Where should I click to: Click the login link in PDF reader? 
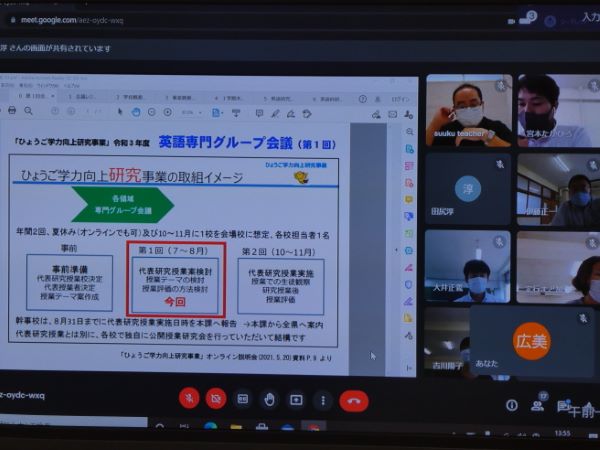(400, 99)
